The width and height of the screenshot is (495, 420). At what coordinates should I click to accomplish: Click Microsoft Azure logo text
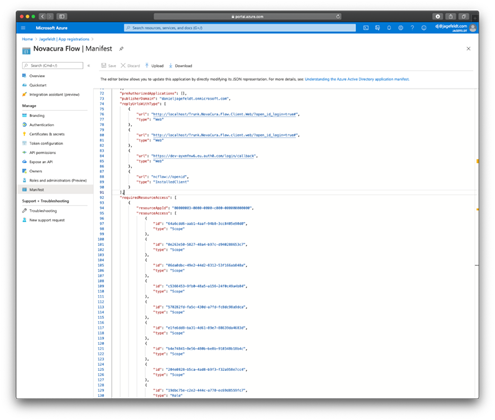tap(51, 28)
